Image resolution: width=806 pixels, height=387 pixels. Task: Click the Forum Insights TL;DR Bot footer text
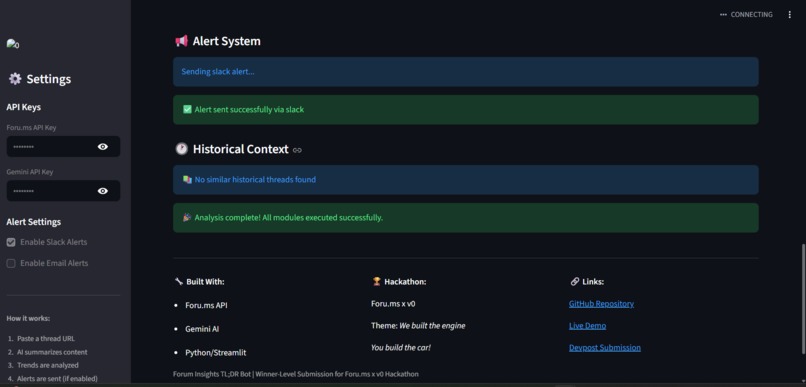[296, 374]
